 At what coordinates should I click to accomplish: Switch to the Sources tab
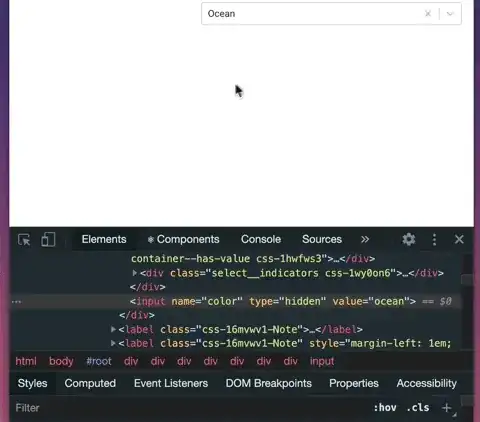(322, 239)
